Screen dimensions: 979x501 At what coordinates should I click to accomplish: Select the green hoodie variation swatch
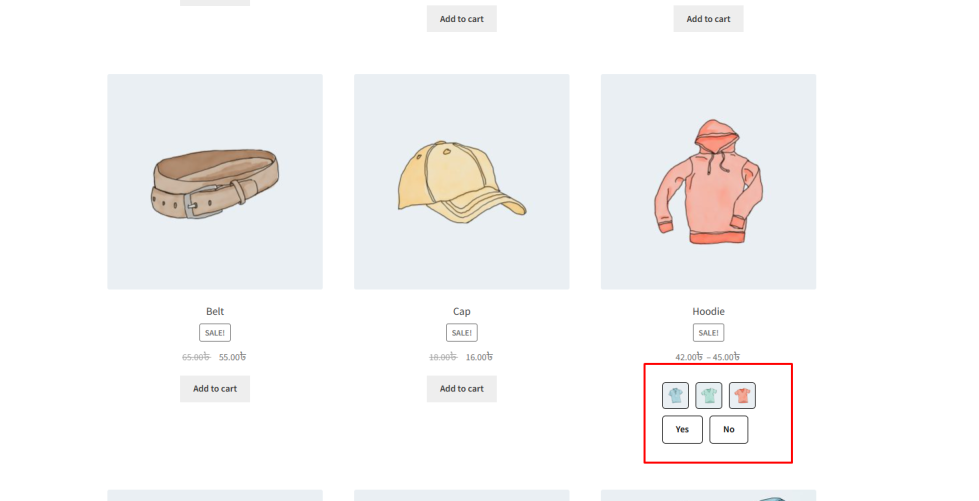coord(709,396)
